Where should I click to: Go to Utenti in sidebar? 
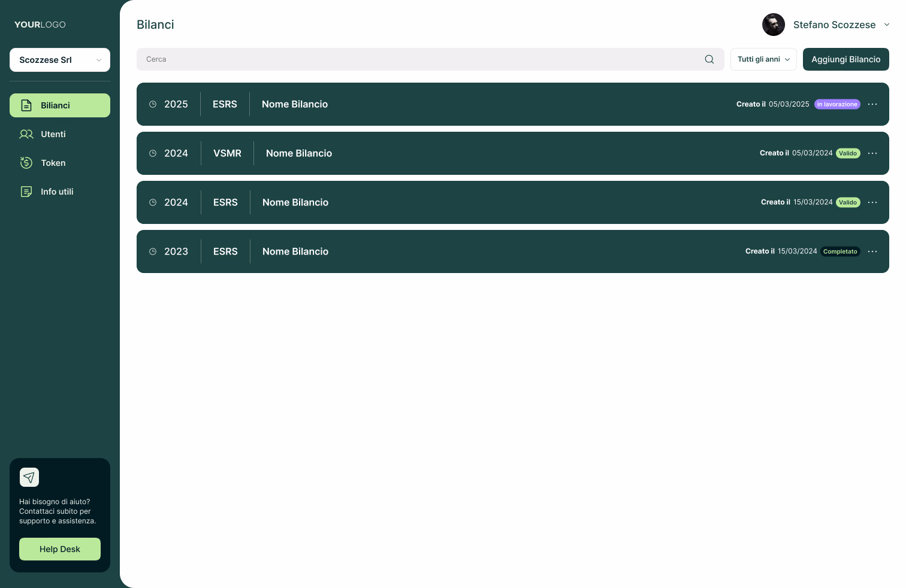[x=53, y=134]
